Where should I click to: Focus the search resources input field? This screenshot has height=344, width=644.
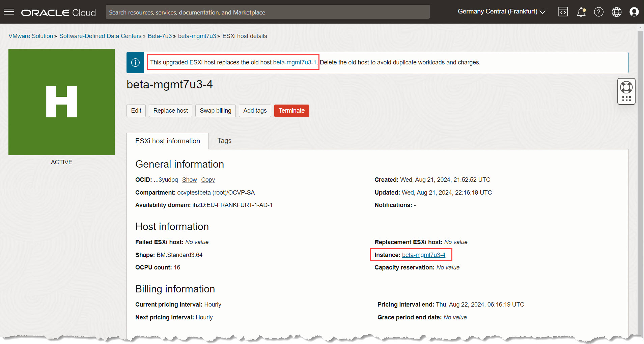(268, 12)
